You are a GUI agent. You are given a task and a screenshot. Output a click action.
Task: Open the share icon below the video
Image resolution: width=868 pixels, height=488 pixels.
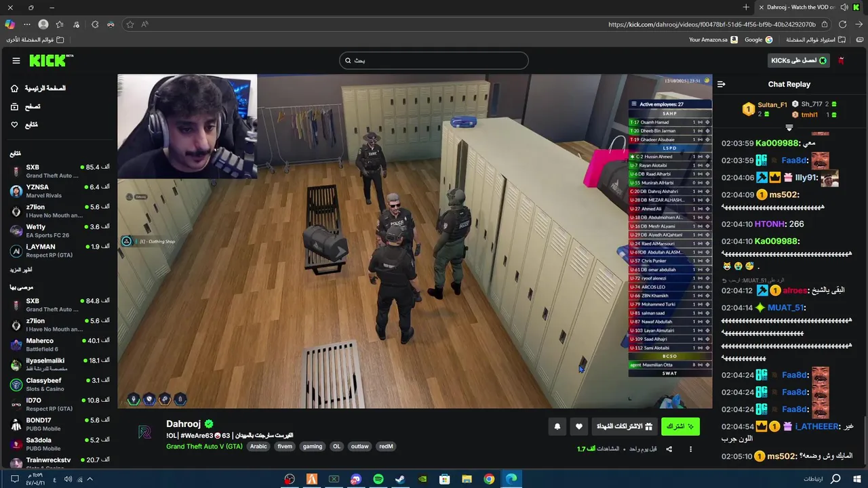coord(669,449)
